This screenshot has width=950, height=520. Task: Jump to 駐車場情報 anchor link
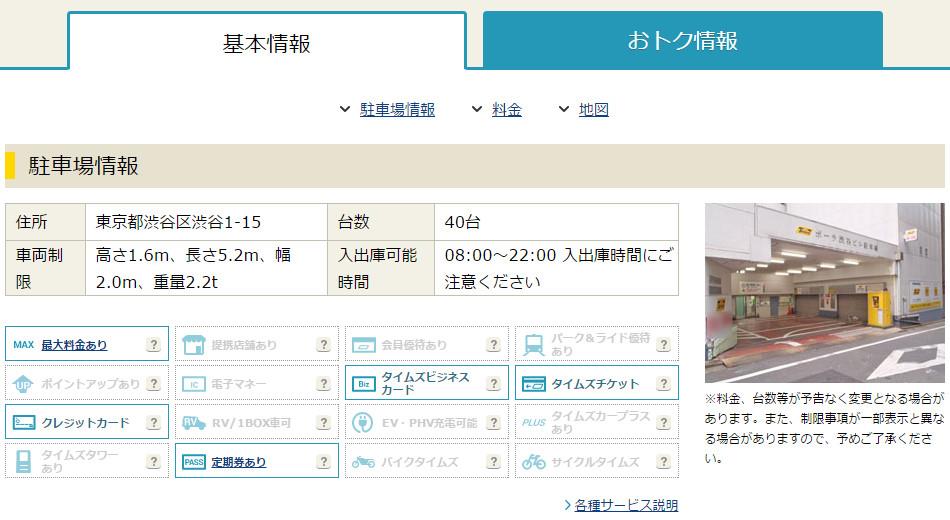pyautogui.click(x=397, y=110)
